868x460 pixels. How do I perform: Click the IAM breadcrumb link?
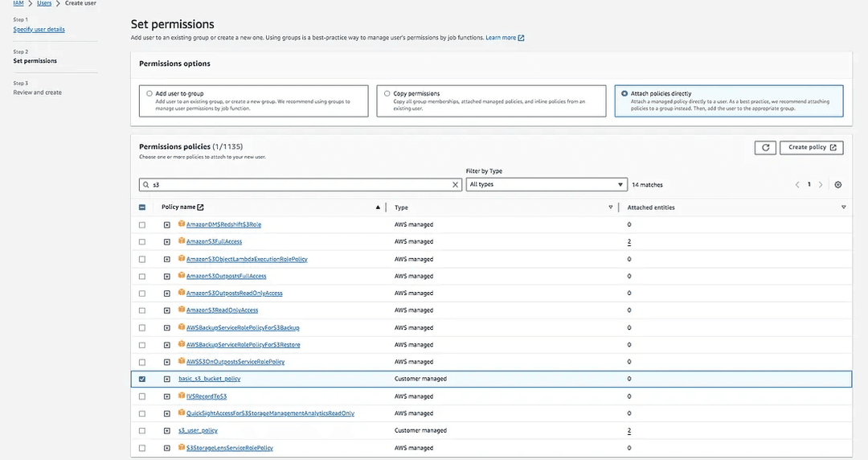18,3
